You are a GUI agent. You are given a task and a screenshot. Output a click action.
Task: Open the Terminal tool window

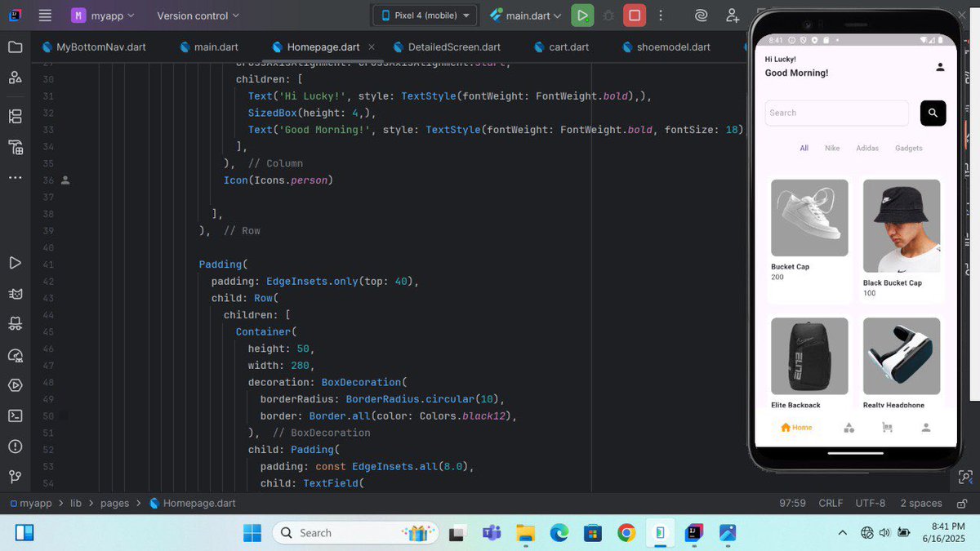click(15, 415)
